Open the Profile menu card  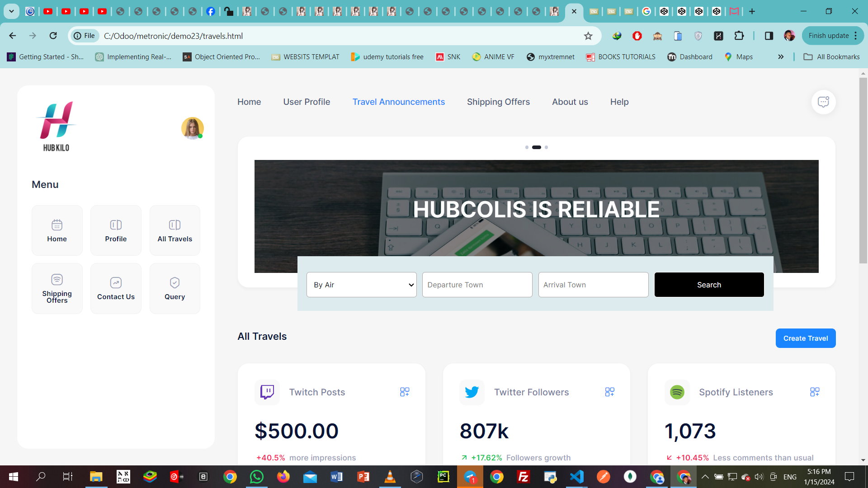tap(116, 230)
